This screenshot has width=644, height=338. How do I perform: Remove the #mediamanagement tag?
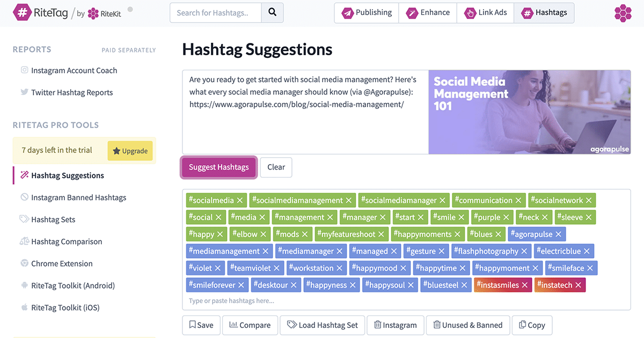coord(265,251)
